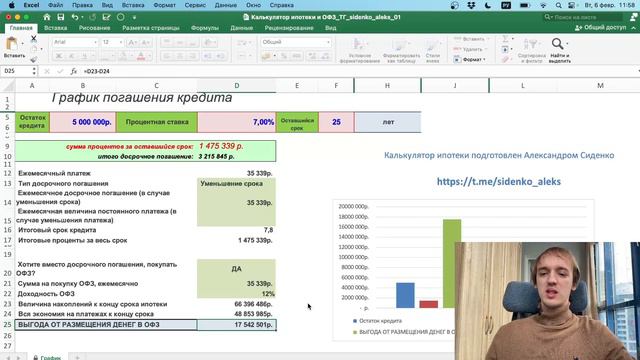Switch to Разметка страницы tab

tap(151, 28)
